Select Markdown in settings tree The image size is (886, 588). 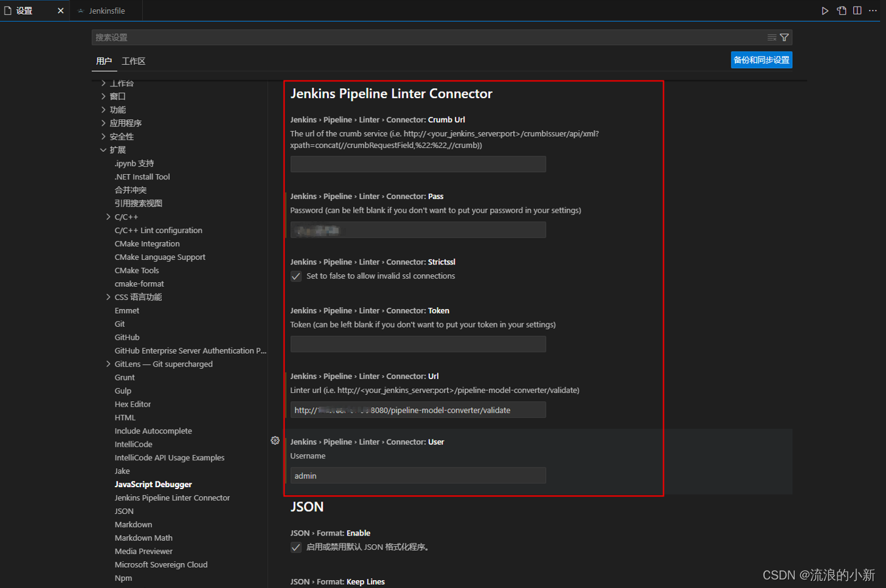[x=134, y=524]
